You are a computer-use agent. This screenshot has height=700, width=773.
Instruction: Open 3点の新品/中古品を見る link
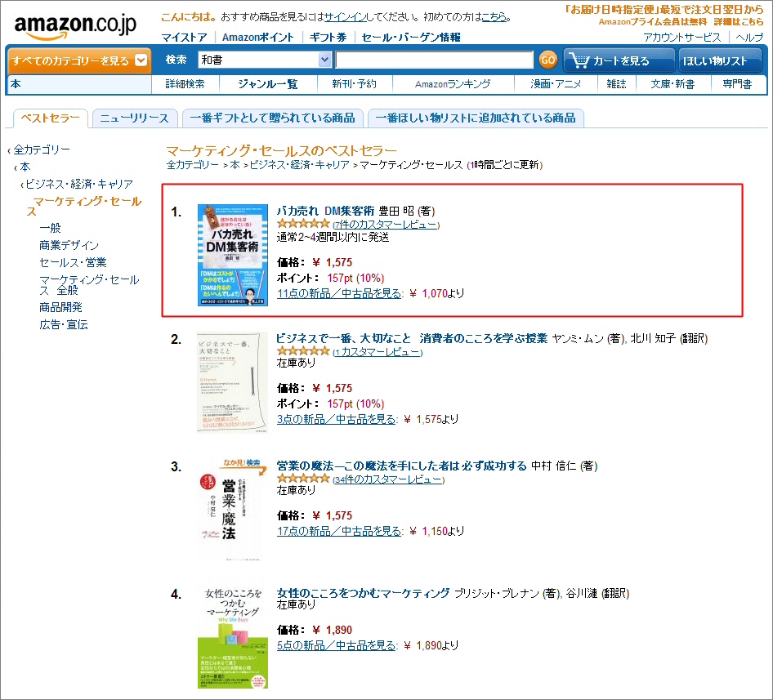point(336,419)
